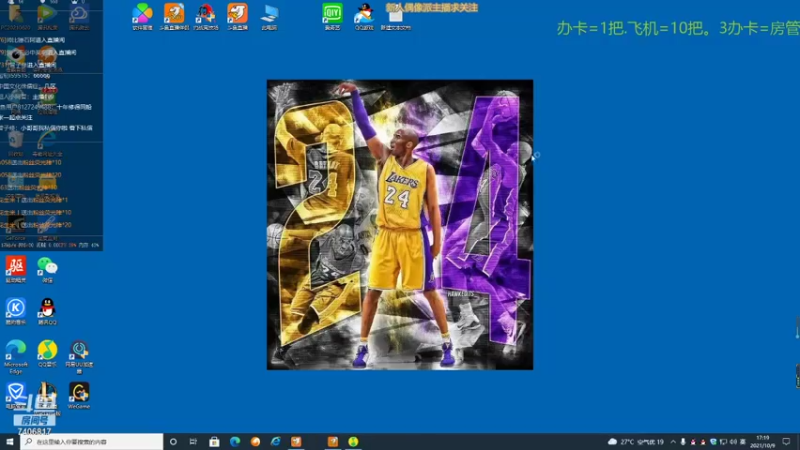This screenshot has height=450, width=800.
Task: Open Task View on the taskbar
Action: coord(193,441)
